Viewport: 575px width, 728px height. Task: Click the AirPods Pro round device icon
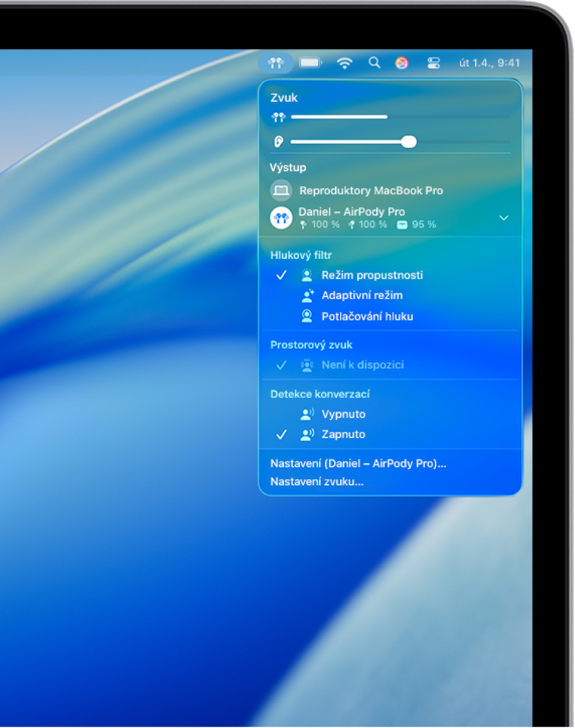coord(281,218)
